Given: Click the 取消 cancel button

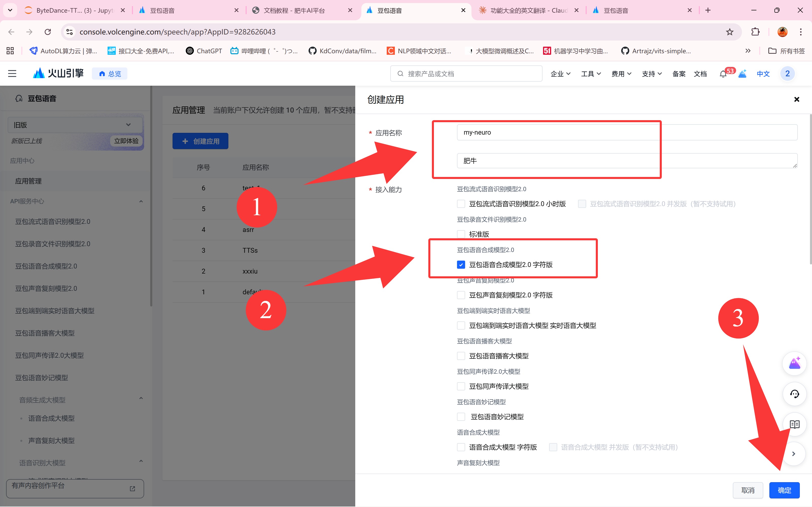Looking at the screenshot, I should click(x=748, y=490).
